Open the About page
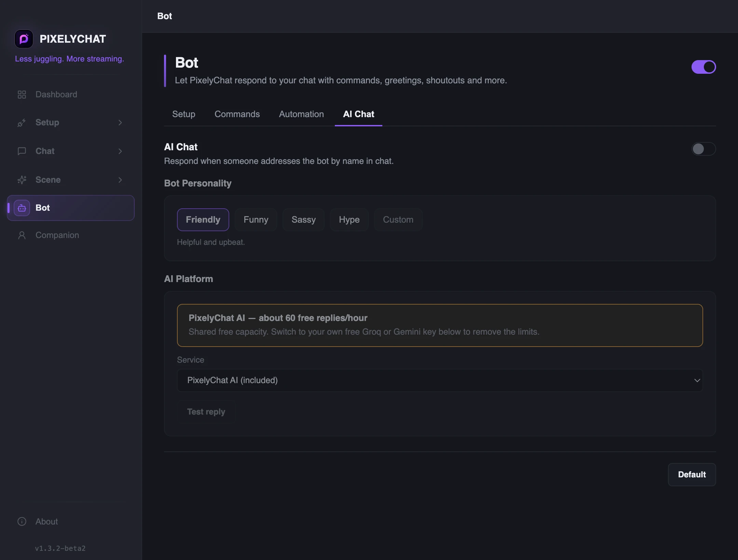 tap(70, 521)
